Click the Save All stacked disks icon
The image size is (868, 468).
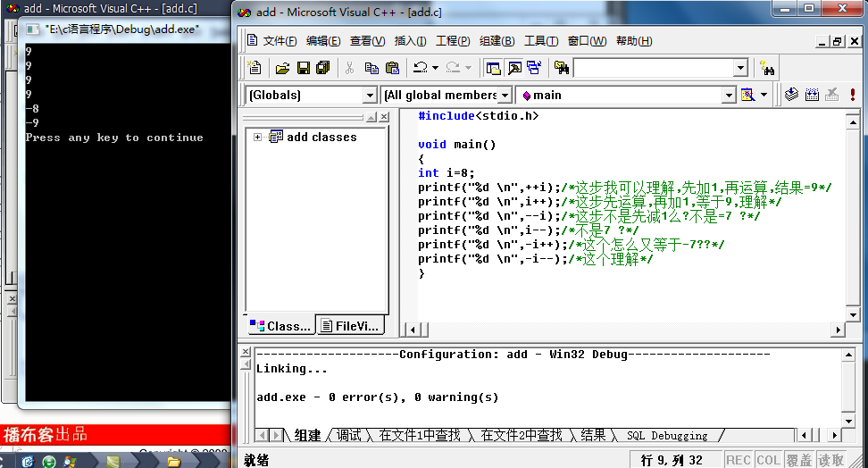coord(322,68)
